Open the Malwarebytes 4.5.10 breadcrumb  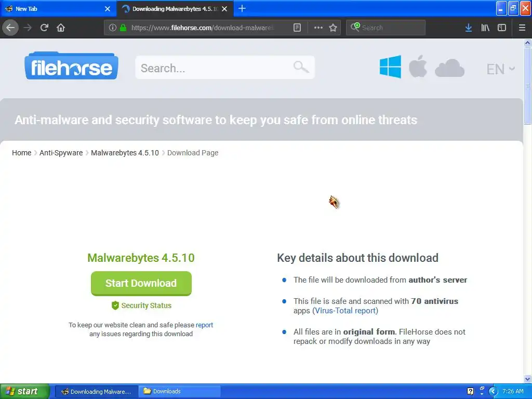(125, 153)
